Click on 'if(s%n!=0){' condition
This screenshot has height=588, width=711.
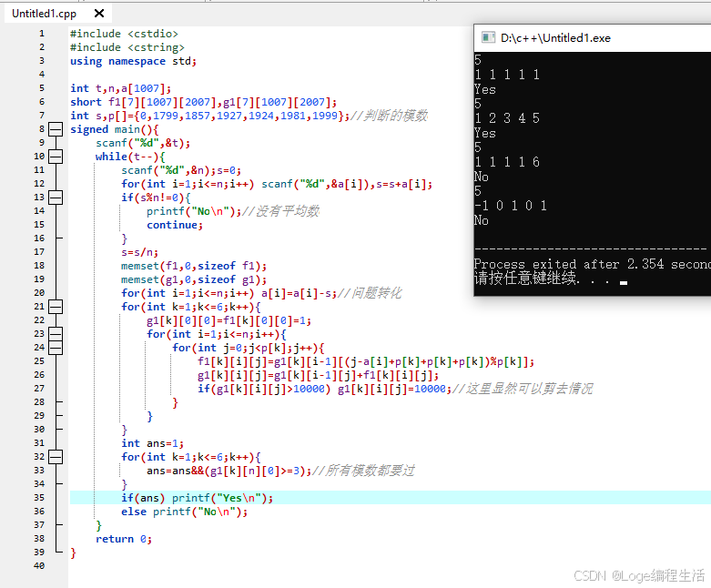coord(156,198)
